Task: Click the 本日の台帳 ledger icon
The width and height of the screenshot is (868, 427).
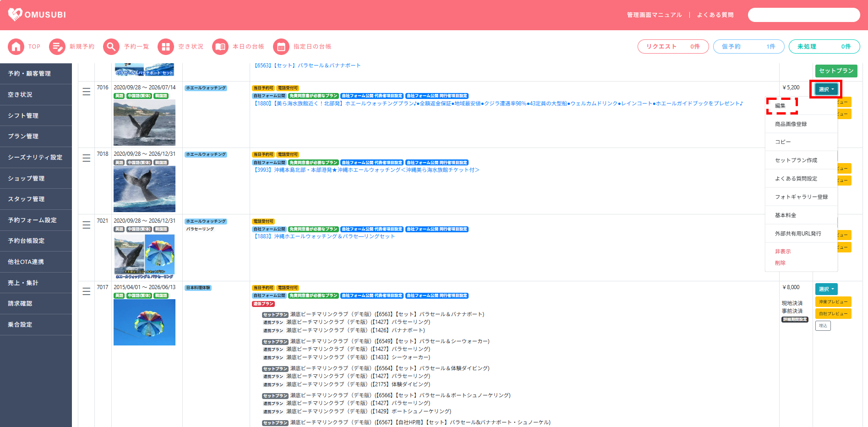Action: [220, 47]
